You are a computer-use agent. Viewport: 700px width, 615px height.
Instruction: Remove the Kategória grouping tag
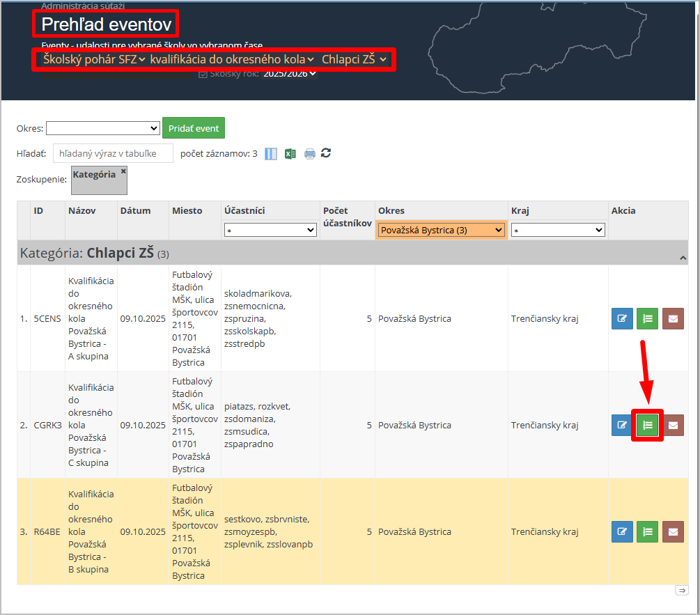click(x=123, y=171)
